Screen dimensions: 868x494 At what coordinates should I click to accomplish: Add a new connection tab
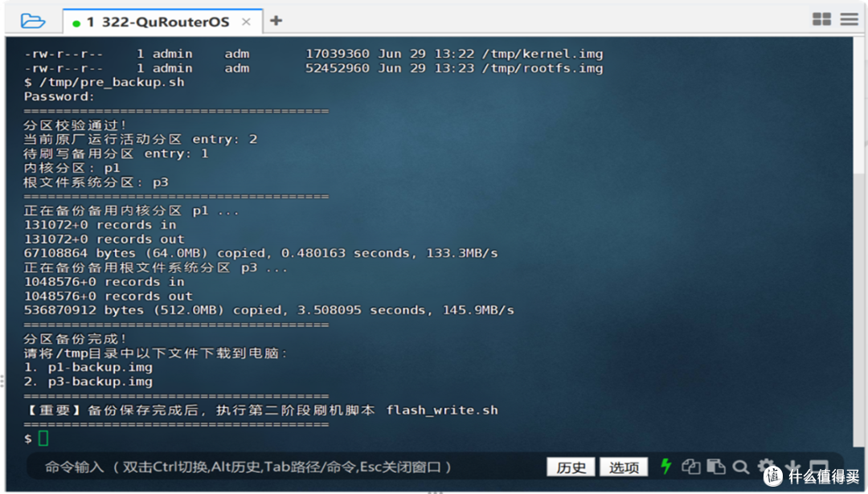pyautogui.click(x=276, y=21)
